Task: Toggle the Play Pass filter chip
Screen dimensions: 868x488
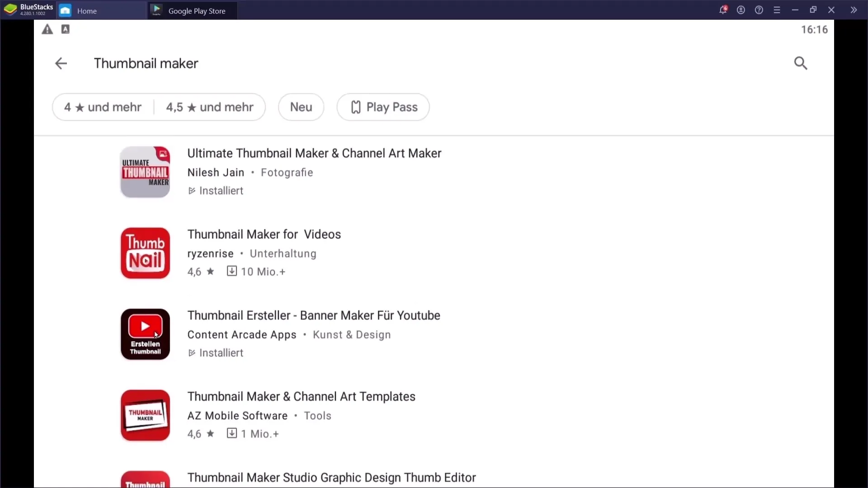Action: (383, 107)
